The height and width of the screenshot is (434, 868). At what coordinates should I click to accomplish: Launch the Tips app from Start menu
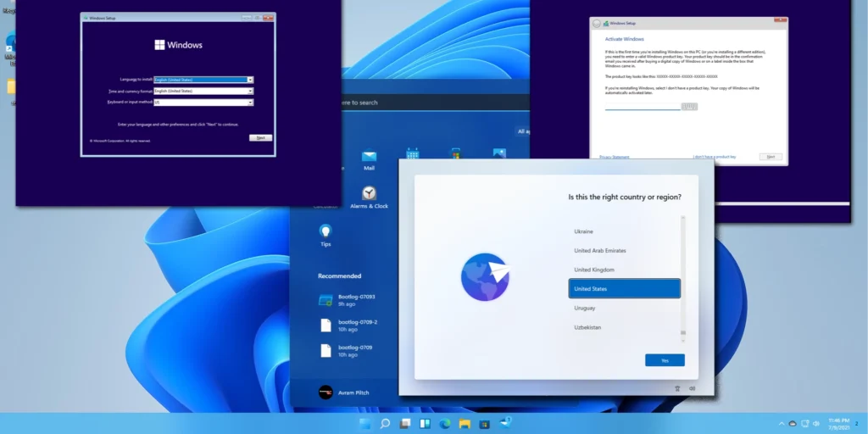point(325,236)
